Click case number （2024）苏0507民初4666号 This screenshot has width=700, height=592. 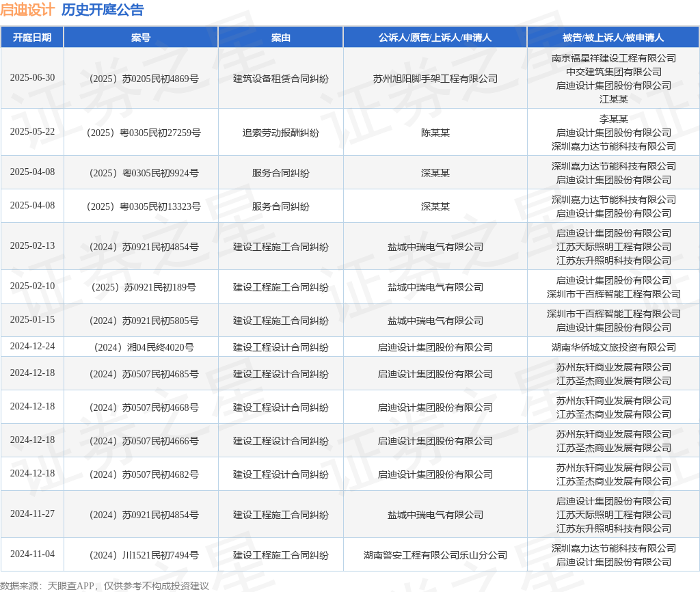click(x=144, y=441)
